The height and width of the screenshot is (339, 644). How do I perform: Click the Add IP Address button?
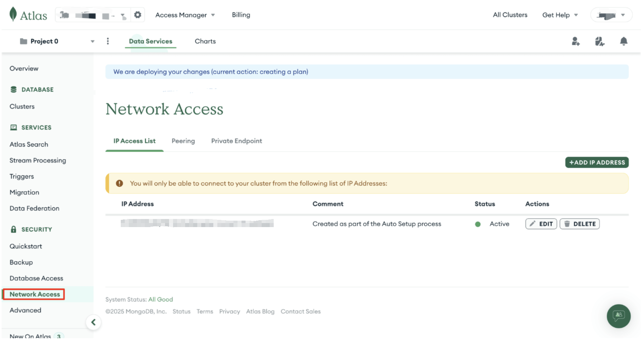click(597, 162)
